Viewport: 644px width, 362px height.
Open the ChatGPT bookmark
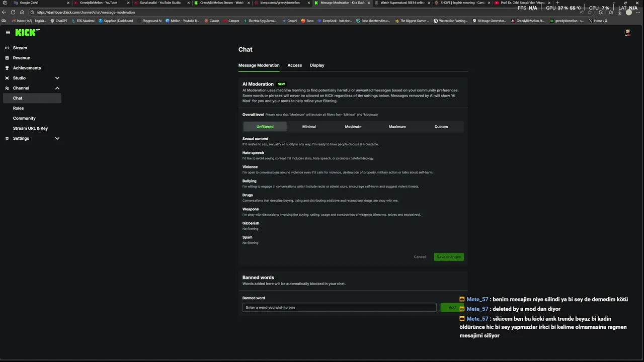(x=59, y=21)
